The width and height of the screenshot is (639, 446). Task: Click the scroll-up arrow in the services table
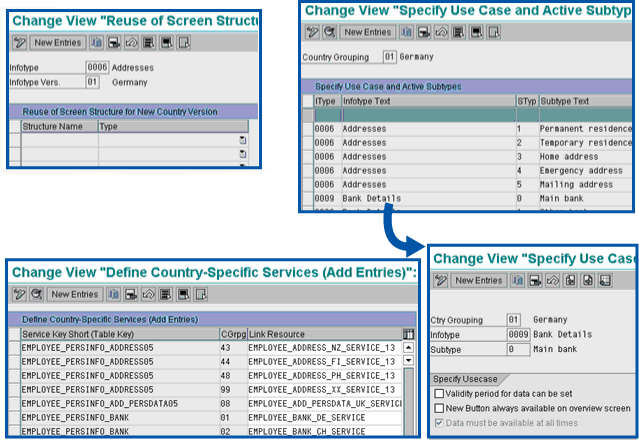point(408,347)
